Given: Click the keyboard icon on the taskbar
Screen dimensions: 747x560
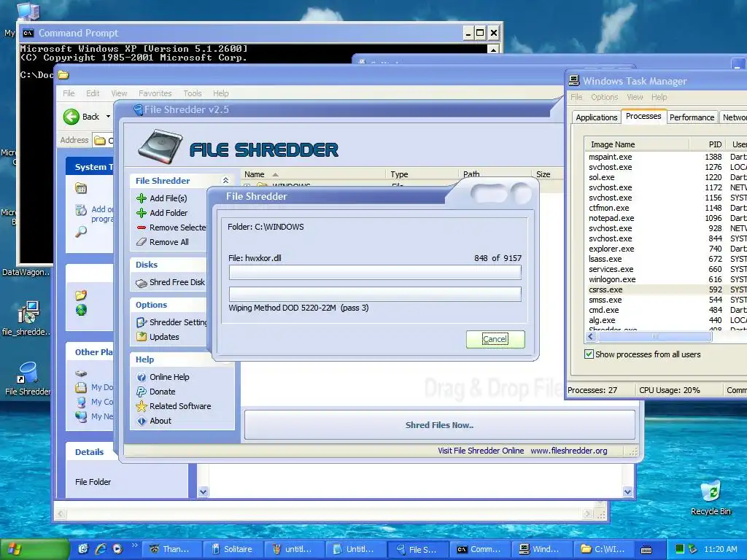Looking at the screenshot, I should pos(646,550).
